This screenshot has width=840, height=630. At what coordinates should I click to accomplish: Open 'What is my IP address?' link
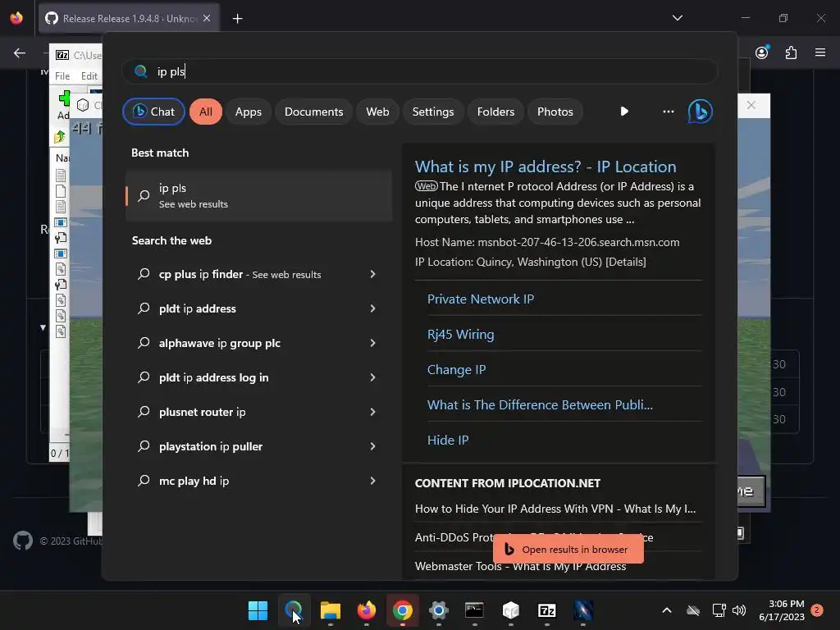tap(546, 167)
